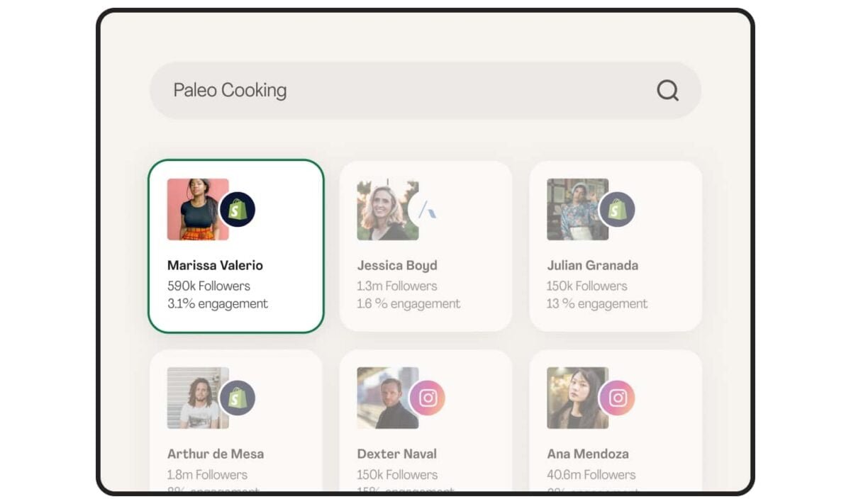
Task: Open Marissa Valerio's profile photo
Action: (193, 209)
